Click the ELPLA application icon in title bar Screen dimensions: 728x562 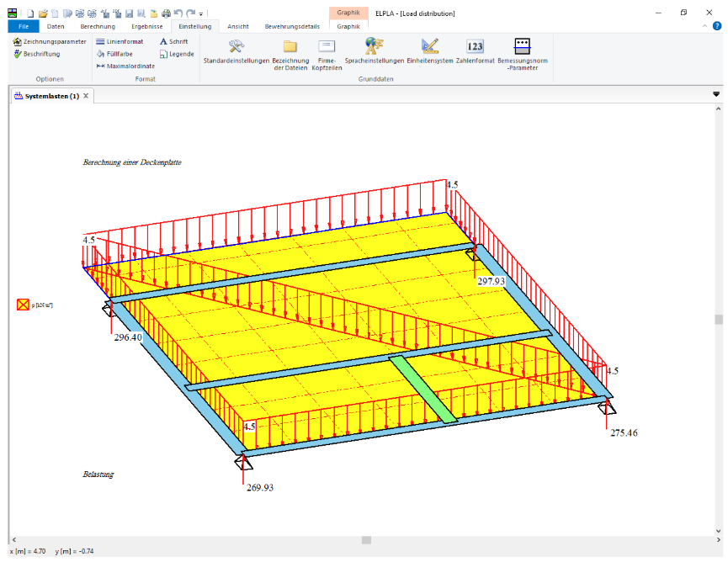(13, 13)
